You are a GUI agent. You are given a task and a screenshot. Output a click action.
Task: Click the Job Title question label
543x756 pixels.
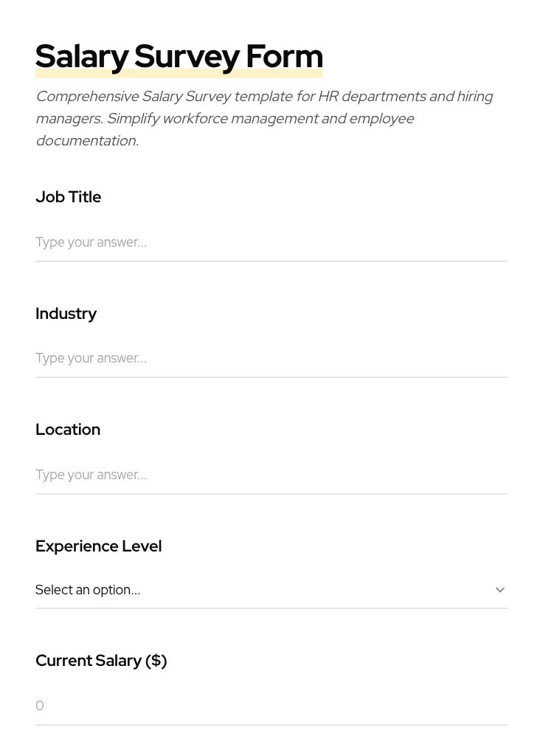tap(68, 197)
